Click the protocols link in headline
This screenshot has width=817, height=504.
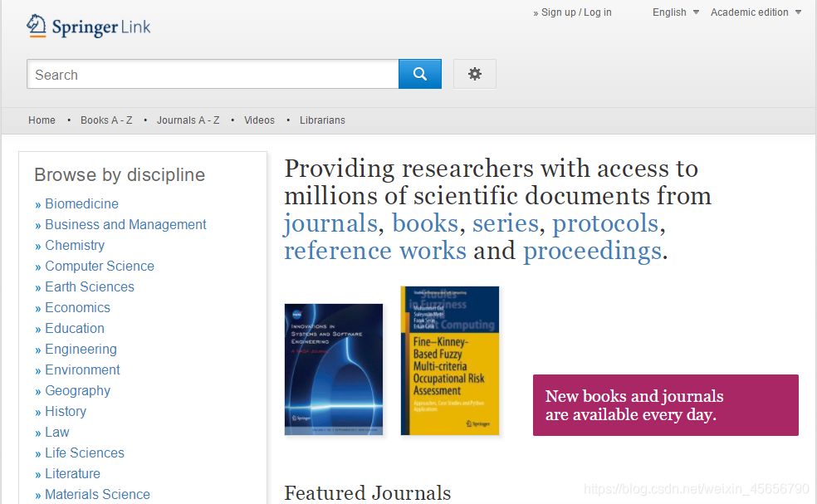coord(605,224)
